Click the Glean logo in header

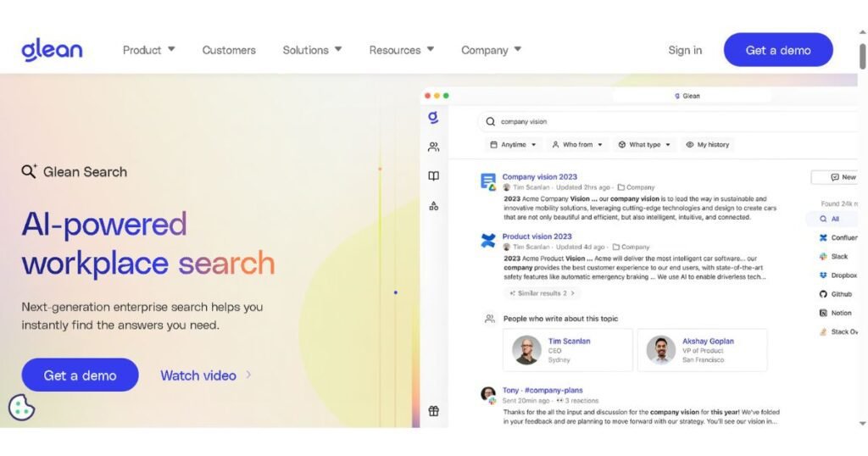(x=52, y=50)
